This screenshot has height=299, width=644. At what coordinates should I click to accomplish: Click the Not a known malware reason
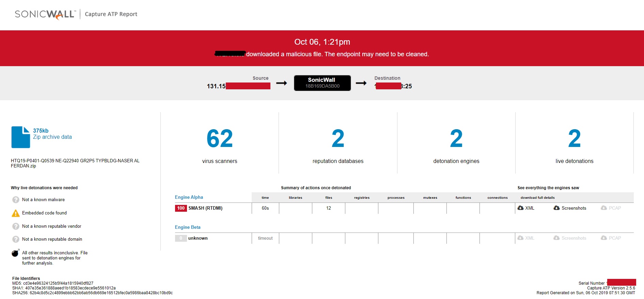point(43,200)
